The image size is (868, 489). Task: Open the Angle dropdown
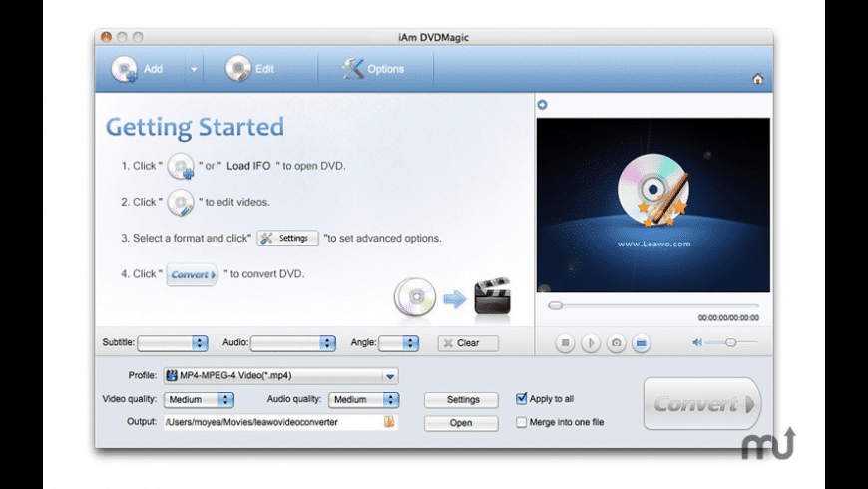[398, 343]
